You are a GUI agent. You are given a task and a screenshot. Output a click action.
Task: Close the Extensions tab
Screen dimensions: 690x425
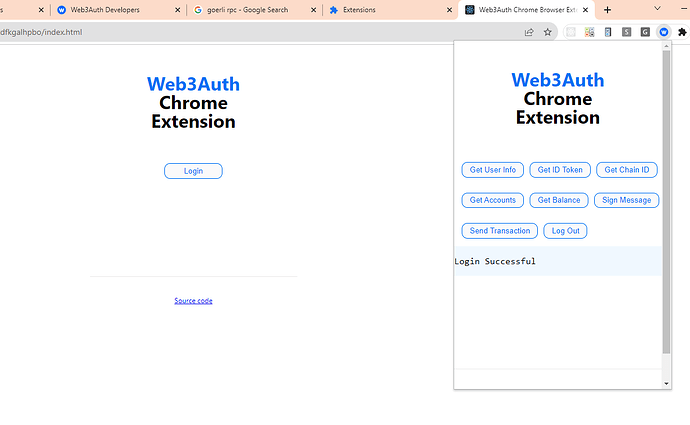pos(449,10)
